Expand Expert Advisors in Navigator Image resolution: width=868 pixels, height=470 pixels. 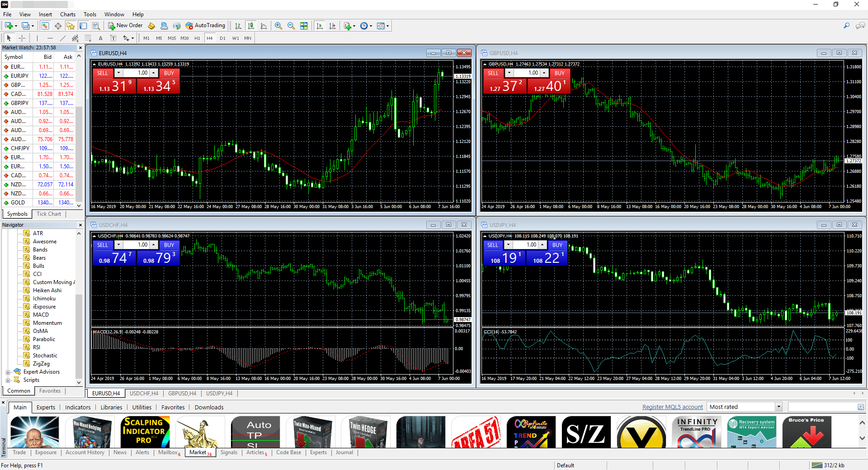(8, 372)
